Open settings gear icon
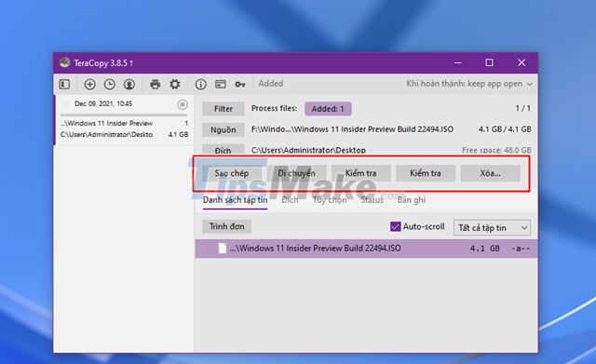596x364 pixels. [x=175, y=84]
